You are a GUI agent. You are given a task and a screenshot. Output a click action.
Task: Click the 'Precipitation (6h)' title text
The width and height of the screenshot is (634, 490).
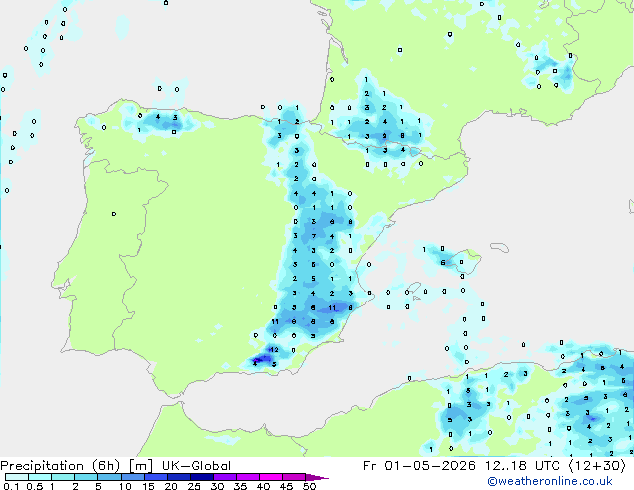60,466
